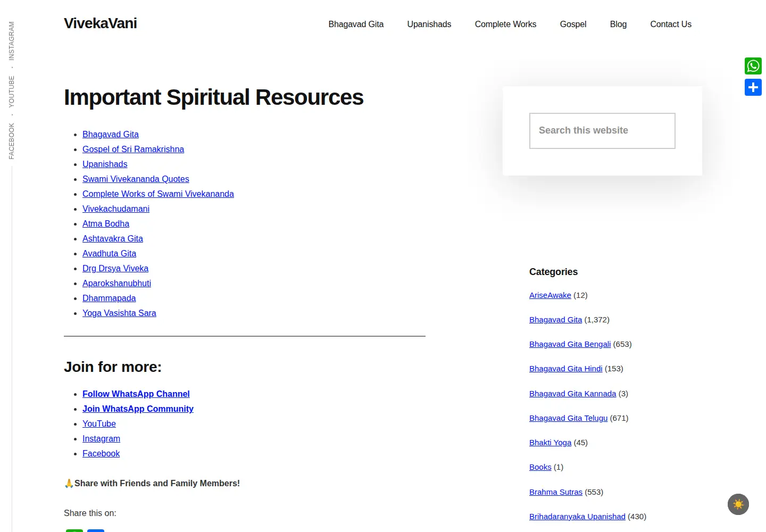Open the YouTube vertical sidebar link
Image resolution: width=766 pixels, height=532 pixels.
(x=12, y=92)
